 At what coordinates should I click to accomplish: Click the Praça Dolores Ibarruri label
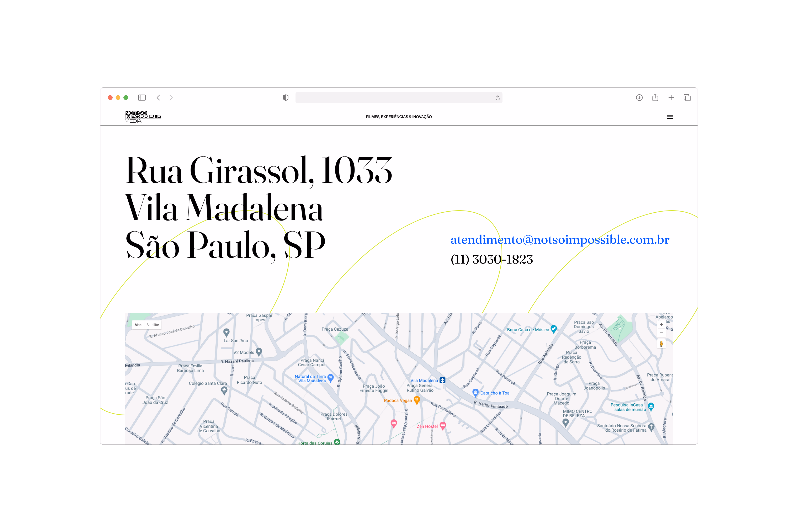click(334, 417)
